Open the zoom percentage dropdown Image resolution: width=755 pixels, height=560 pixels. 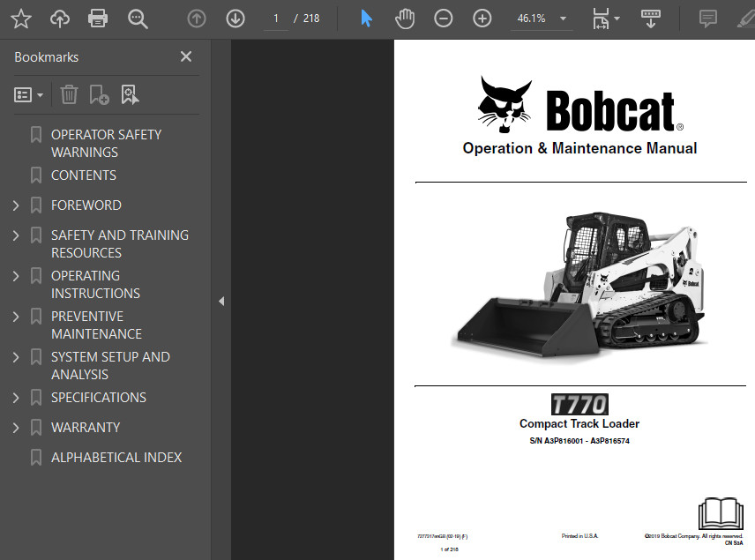point(563,19)
